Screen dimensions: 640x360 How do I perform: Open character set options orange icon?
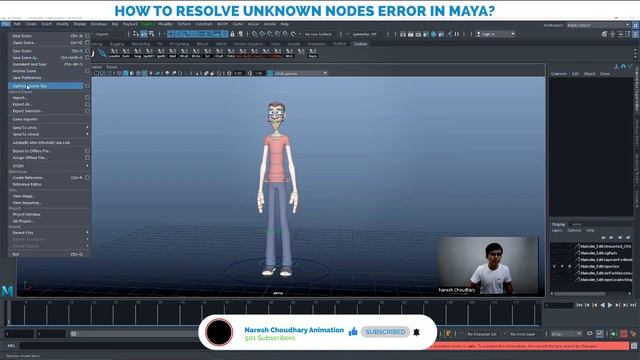click(448, 334)
